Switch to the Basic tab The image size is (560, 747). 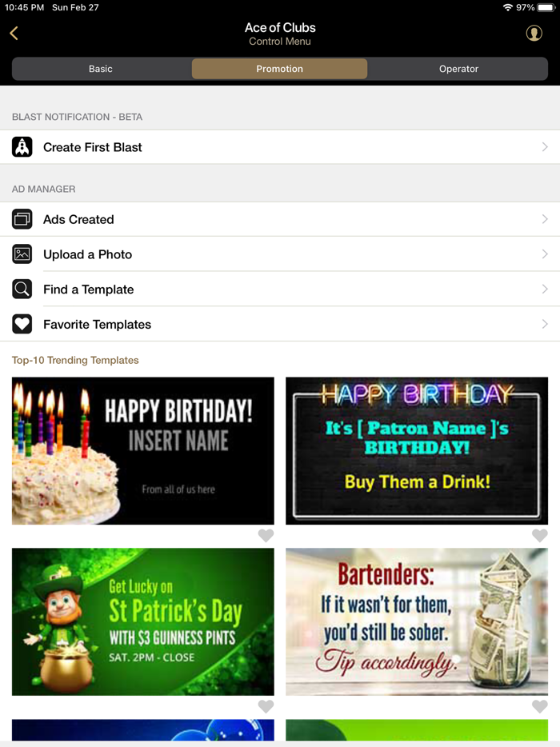point(101,69)
